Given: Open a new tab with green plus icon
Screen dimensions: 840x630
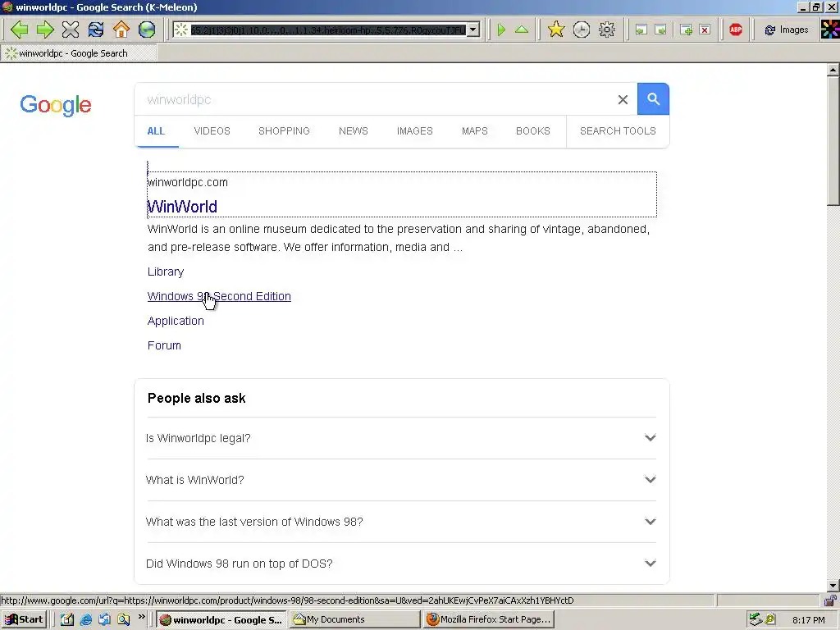Looking at the screenshot, I should coord(686,30).
